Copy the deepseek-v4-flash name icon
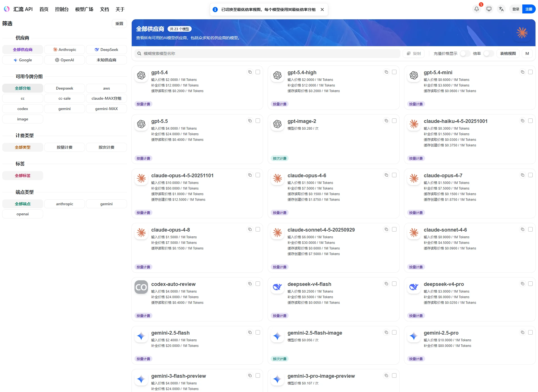 tap(386, 284)
